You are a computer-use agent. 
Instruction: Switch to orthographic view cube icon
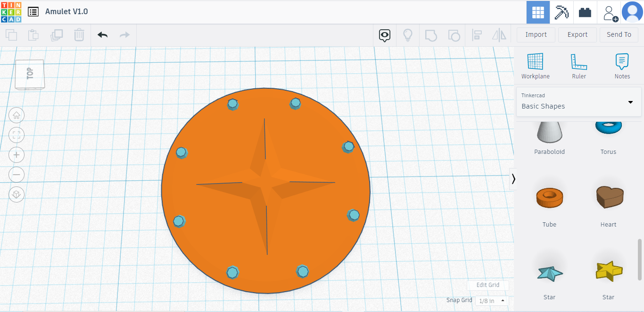point(17,194)
